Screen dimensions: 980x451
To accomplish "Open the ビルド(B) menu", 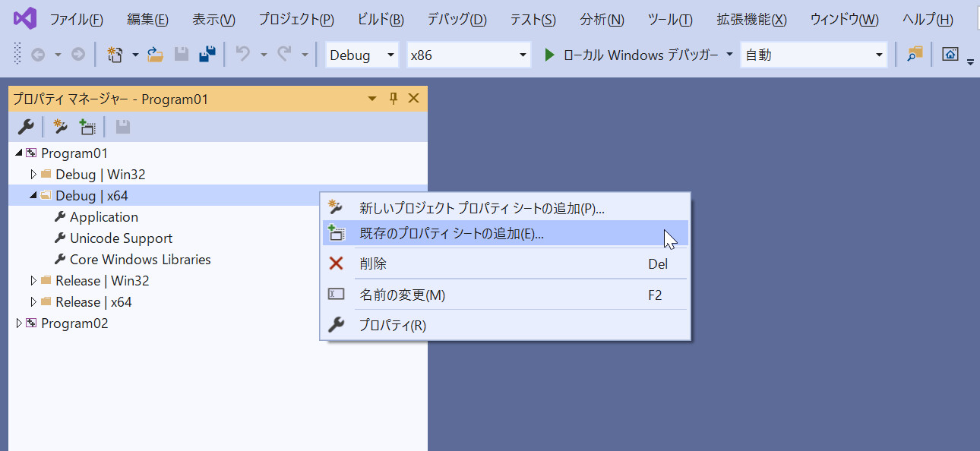I will 380,19.
